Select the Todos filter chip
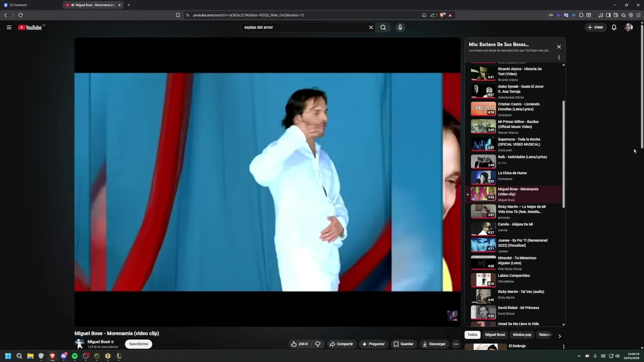This screenshot has width=644, height=362. [x=472, y=335]
